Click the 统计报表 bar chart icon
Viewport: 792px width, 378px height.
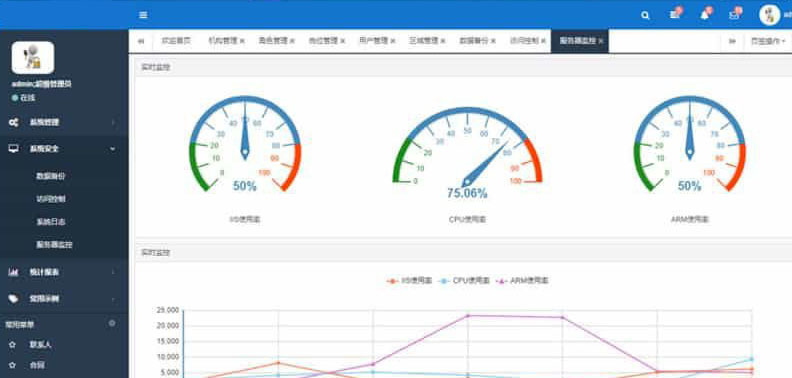(x=14, y=272)
